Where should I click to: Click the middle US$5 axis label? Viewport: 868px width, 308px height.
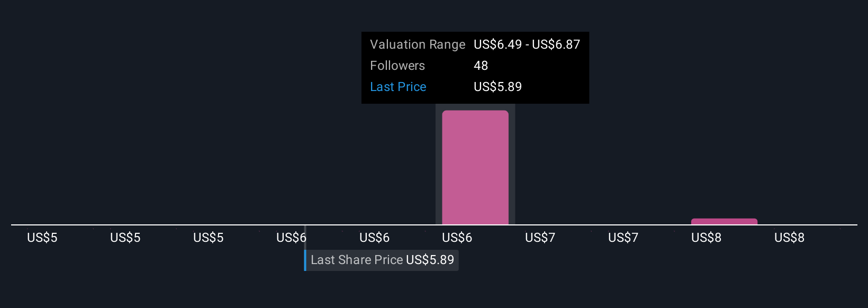(125, 238)
